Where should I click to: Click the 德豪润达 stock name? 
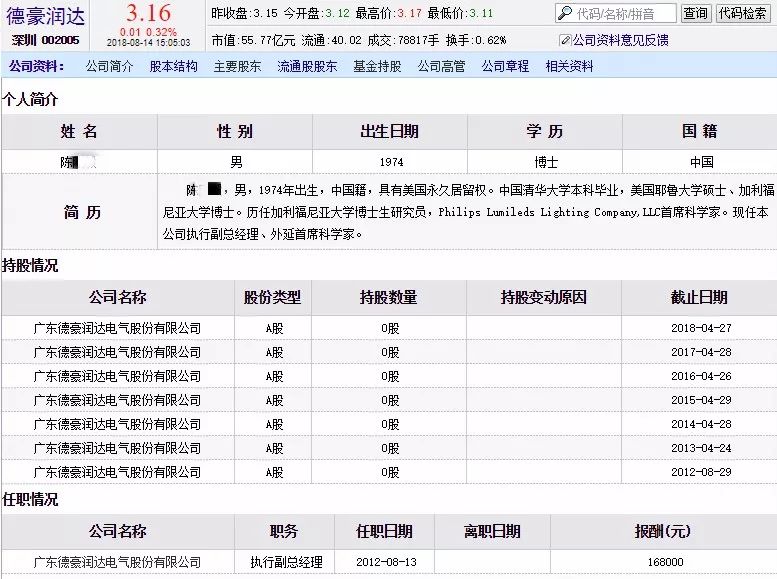point(46,16)
